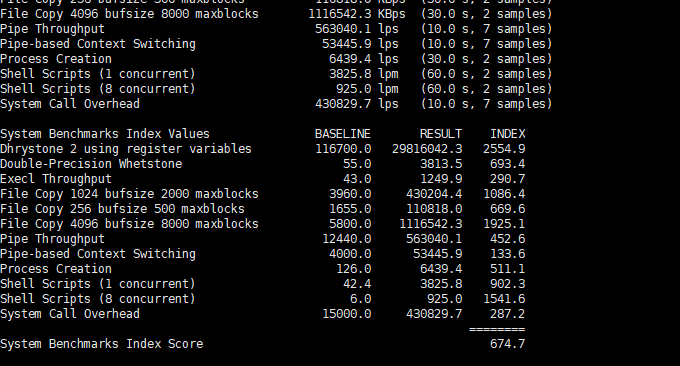
Task: Select the baseline value 5800.0
Action: pos(350,224)
